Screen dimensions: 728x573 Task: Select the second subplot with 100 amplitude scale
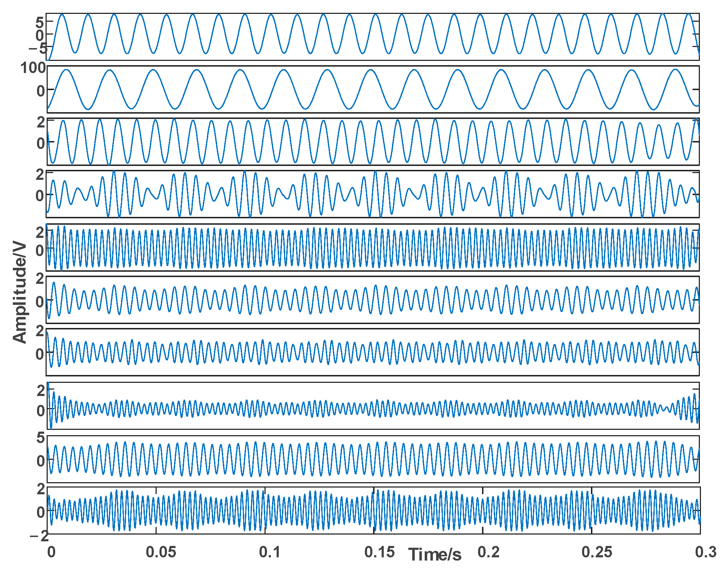point(373,89)
